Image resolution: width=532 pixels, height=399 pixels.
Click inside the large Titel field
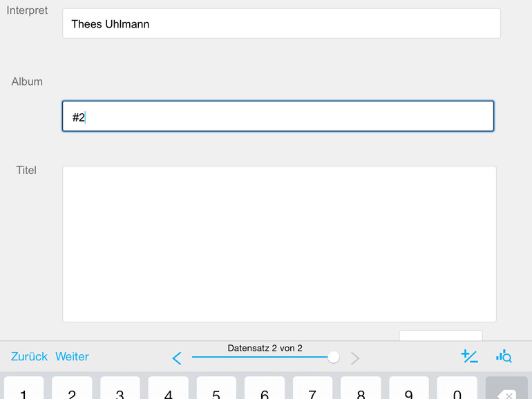[279, 244]
